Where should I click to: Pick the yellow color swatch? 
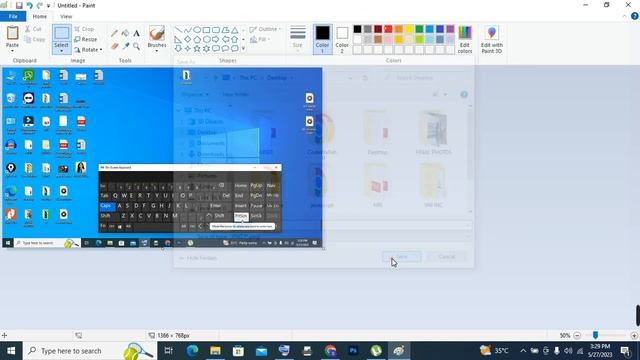pos(409,29)
